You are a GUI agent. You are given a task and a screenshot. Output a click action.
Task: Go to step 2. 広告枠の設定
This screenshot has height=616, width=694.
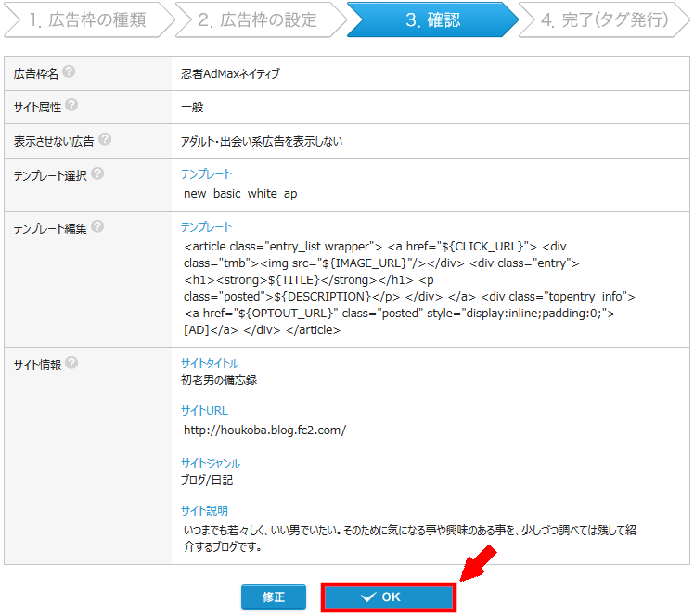[260, 19]
